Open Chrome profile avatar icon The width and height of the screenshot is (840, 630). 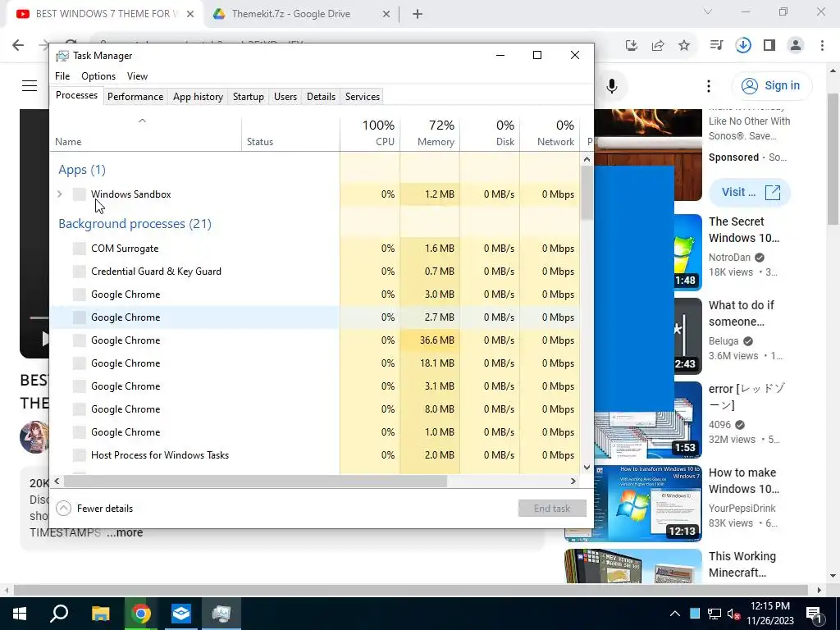pos(796,46)
